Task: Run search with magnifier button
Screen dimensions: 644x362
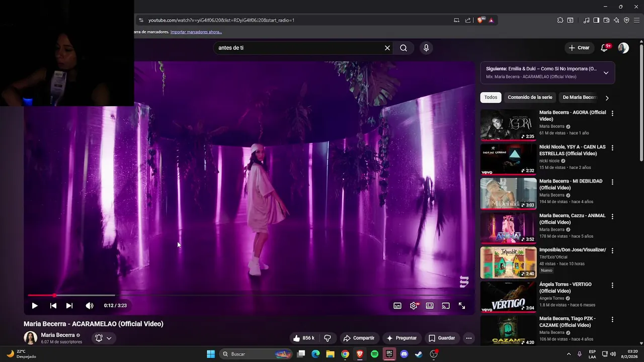Action: pyautogui.click(x=404, y=48)
